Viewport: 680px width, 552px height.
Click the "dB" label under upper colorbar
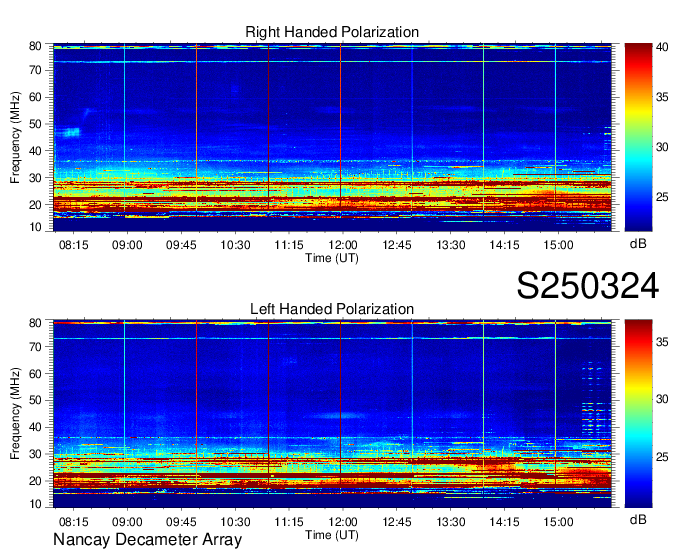[x=638, y=244]
